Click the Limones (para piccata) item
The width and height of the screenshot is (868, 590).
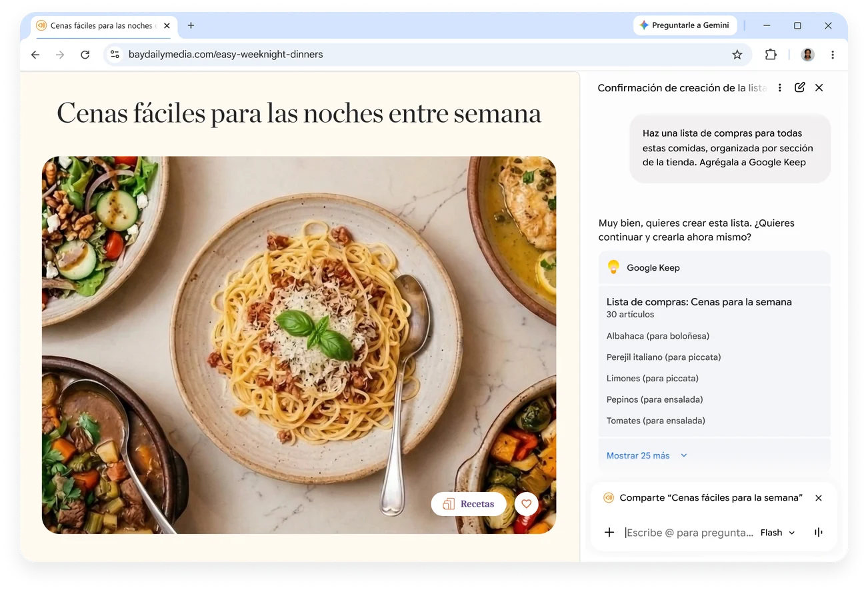tap(653, 379)
